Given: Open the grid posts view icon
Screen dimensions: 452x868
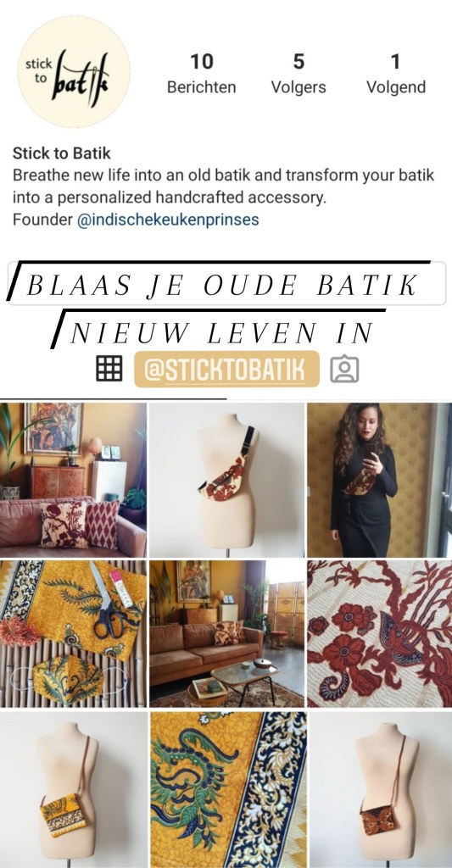Looking at the screenshot, I should point(109,369).
